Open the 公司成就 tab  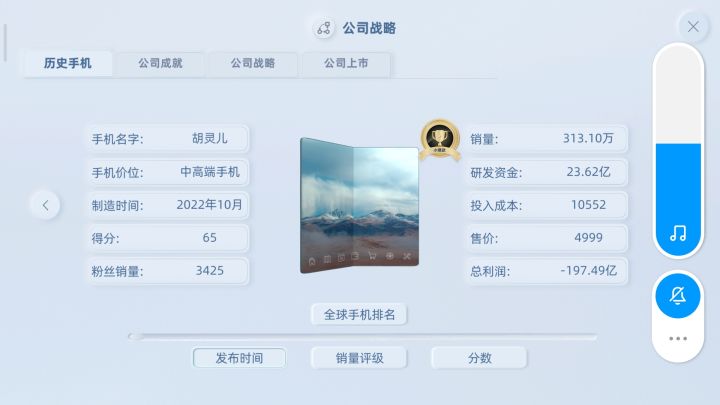click(160, 63)
